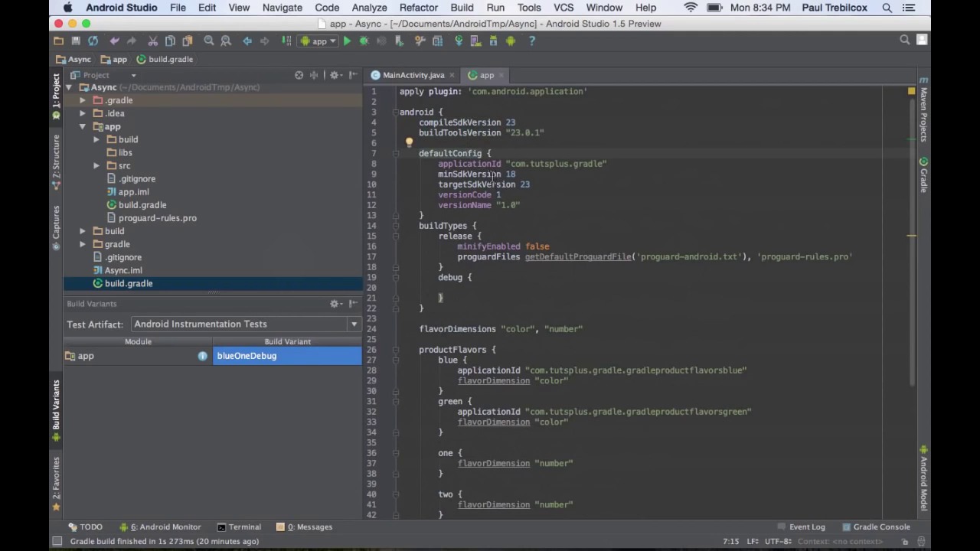This screenshot has height=551, width=980.
Task: Click the Make Project toolbar icon
Action: coord(286,41)
